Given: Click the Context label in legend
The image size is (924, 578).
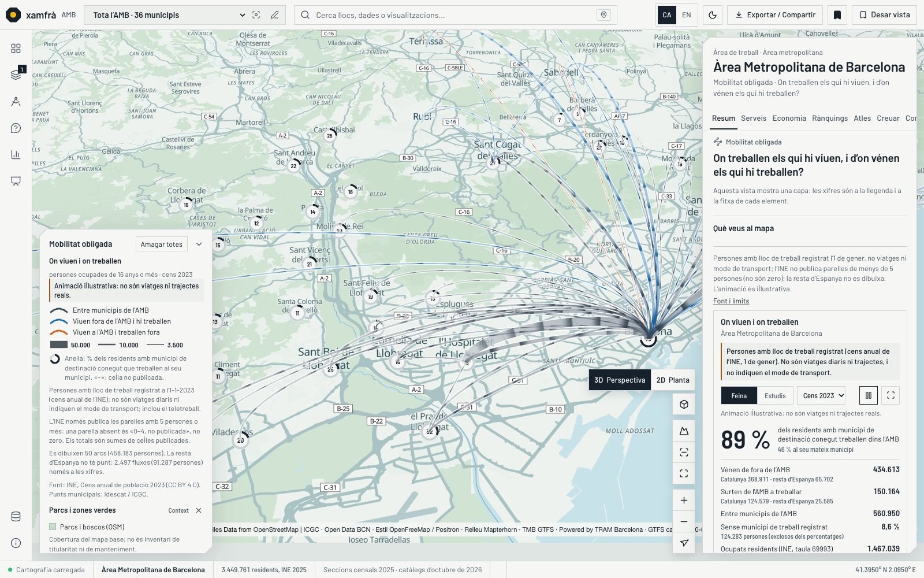Looking at the screenshot, I should click(178, 510).
